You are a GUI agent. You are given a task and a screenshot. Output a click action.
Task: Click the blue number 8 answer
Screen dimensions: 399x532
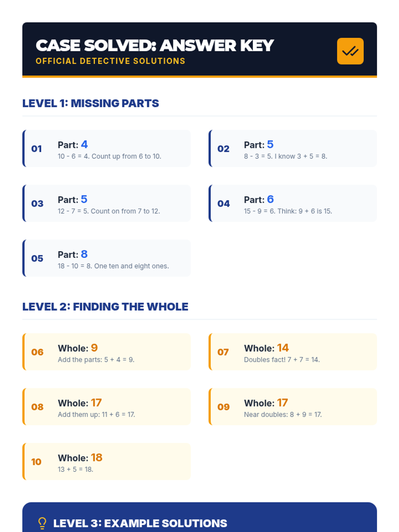coord(84,254)
